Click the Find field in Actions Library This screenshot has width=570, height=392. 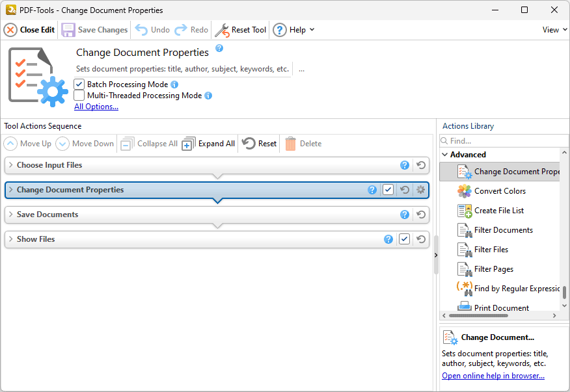[x=504, y=140]
